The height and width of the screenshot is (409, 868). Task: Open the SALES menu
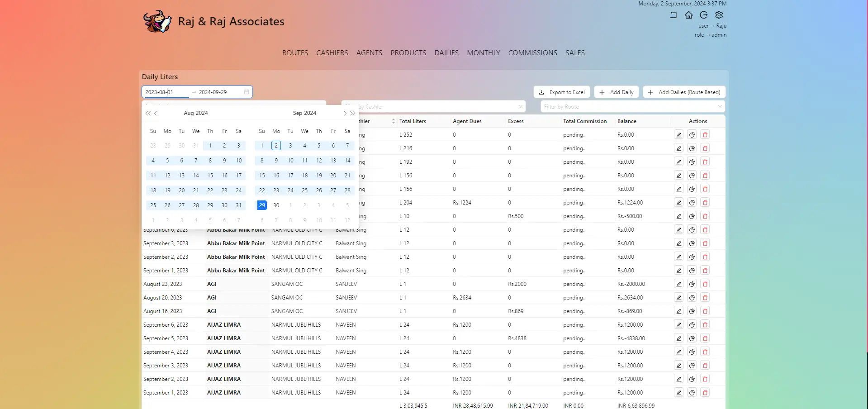[575, 53]
